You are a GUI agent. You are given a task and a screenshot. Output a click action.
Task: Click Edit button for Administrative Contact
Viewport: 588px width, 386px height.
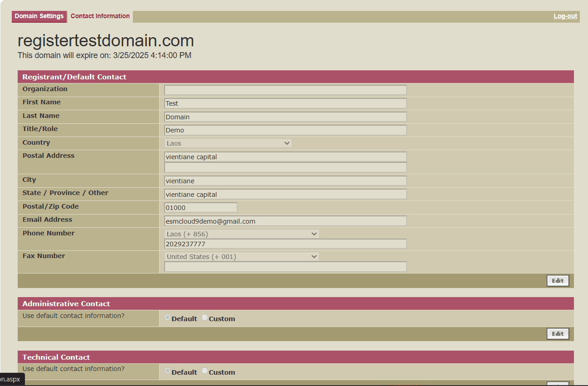[558, 334]
